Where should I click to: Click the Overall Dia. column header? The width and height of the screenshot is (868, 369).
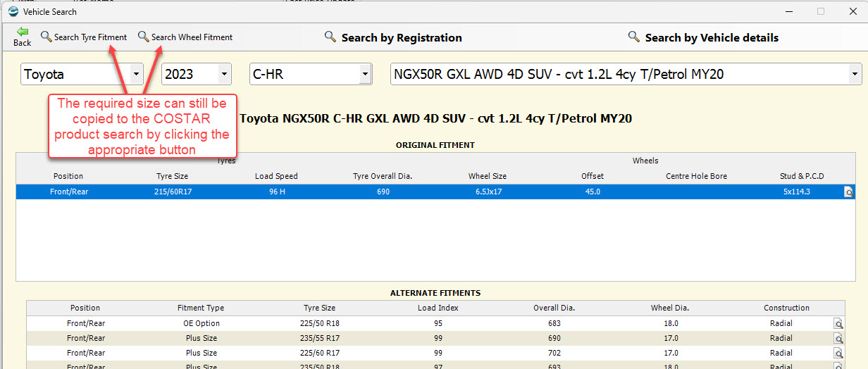tap(554, 308)
